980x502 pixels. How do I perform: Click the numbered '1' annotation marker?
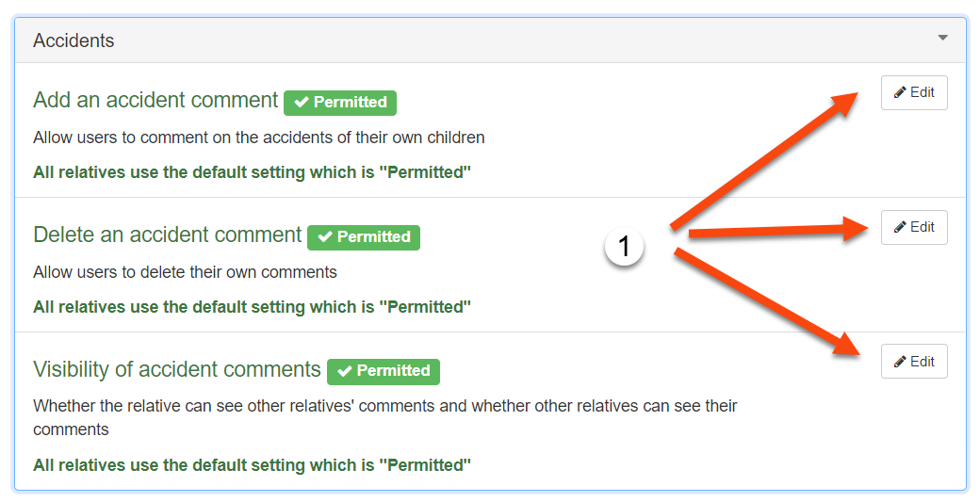pos(624,246)
